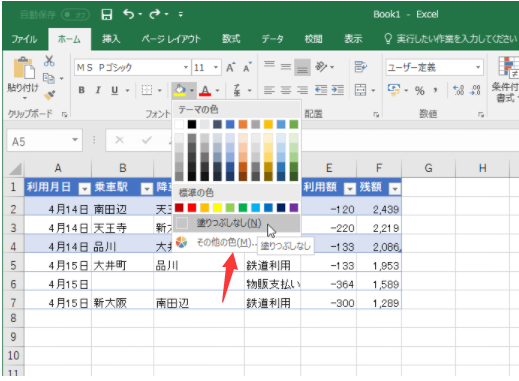Open the customize quick access toolbar arrow
519x381 pixels.
(180, 14)
